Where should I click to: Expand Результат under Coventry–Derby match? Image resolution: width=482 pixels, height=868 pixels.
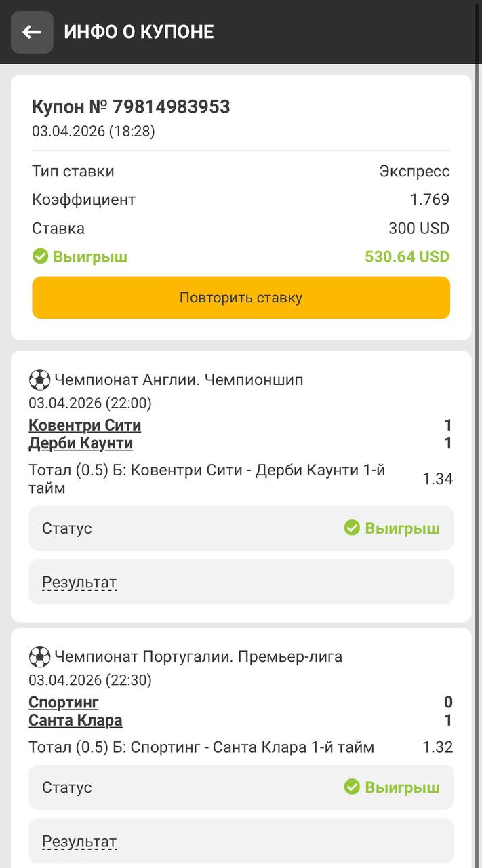[79, 583]
